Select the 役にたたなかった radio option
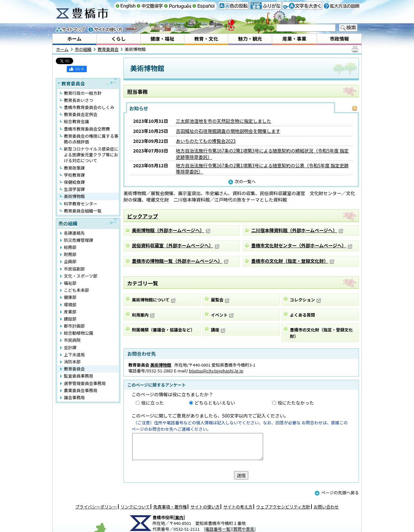 pos(274,403)
